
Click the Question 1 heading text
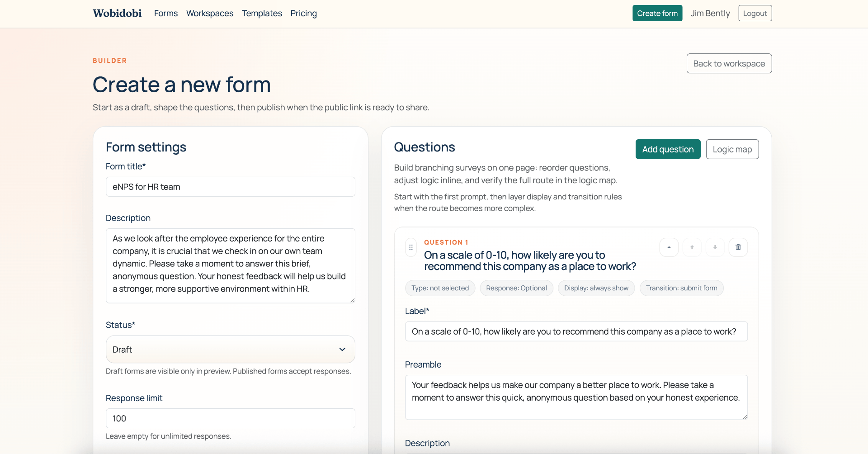[530, 261]
